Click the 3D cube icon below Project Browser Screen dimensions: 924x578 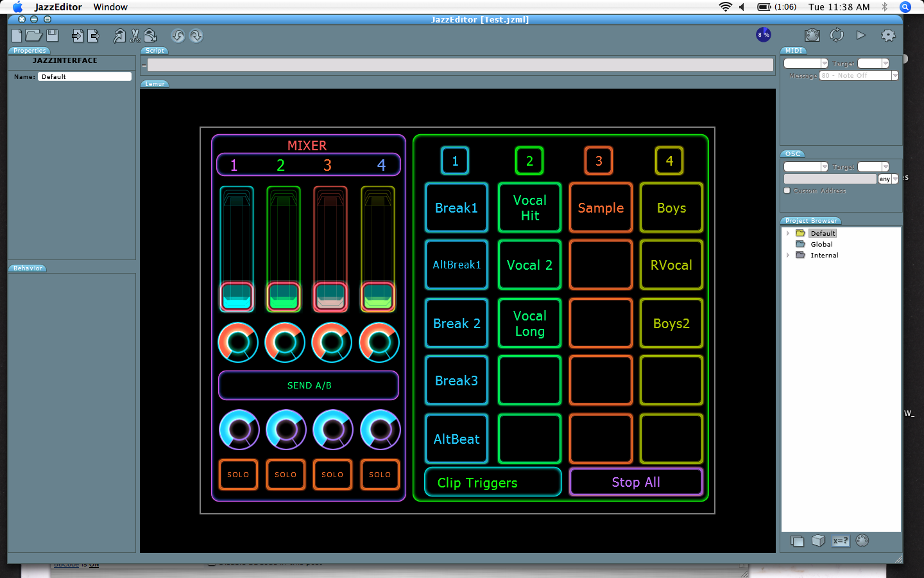[x=818, y=541]
